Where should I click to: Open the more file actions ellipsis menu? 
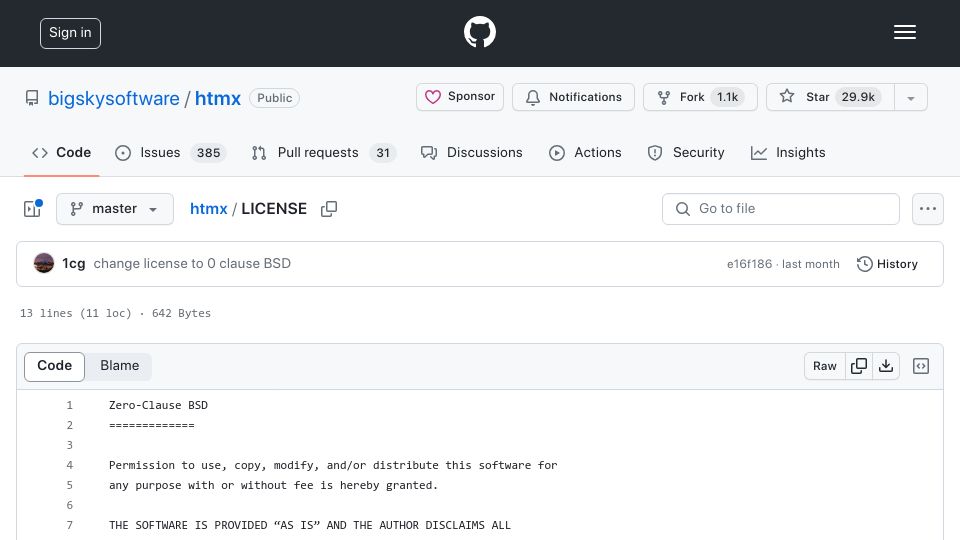[928, 209]
